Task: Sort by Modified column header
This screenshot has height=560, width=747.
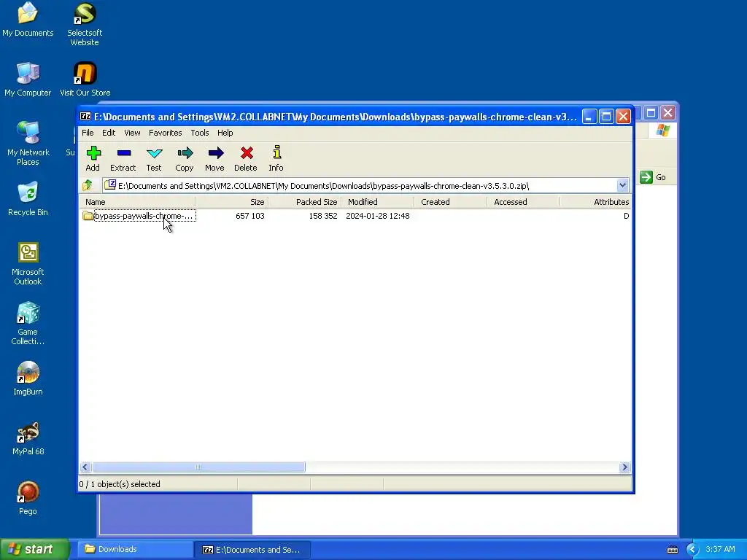Action: point(377,202)
